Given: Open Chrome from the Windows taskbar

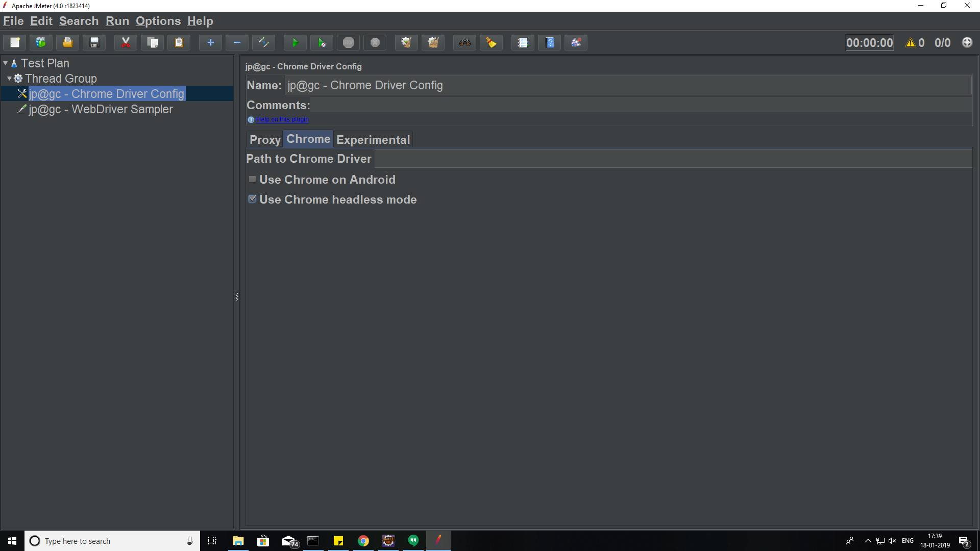Looking at the screenshot, I should pos(363,541).
